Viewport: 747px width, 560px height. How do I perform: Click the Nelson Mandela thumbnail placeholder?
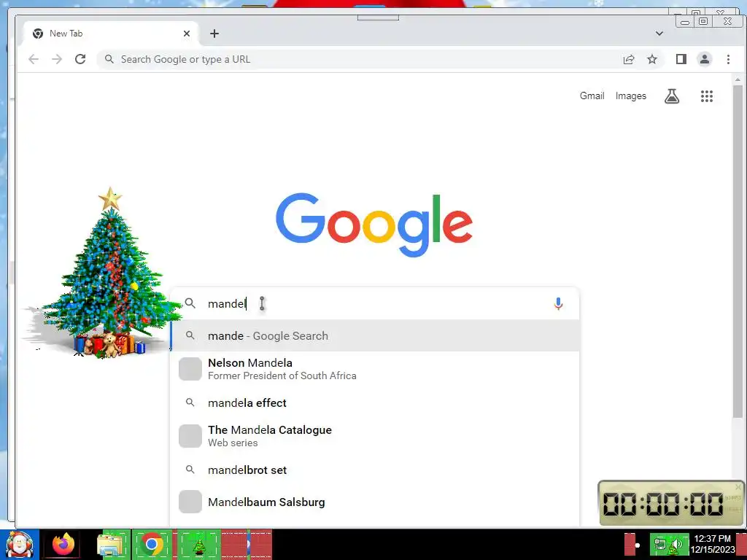[190, 369]
